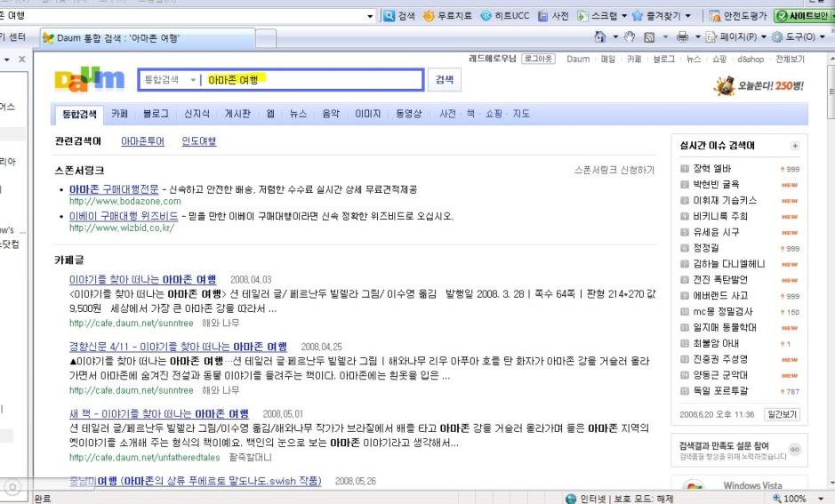Open 아마존 구매대행전문 sponsored link

[114, 189]
